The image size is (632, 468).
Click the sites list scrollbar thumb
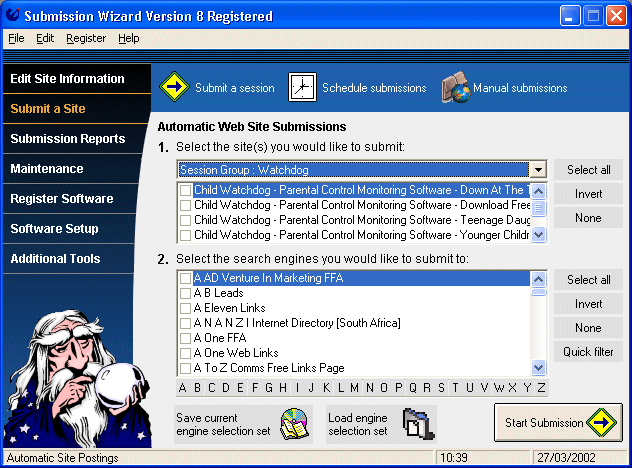click(x=538, y=208)
